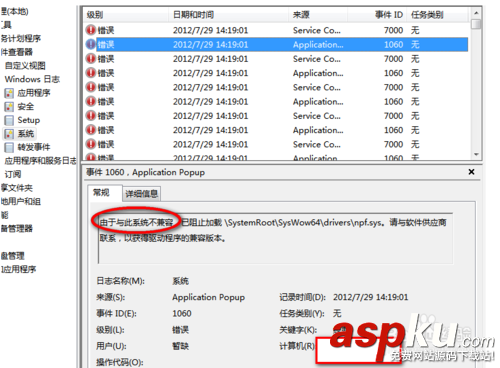Select 安全 log in the tree
500x368 pixels.
(26, 107)
